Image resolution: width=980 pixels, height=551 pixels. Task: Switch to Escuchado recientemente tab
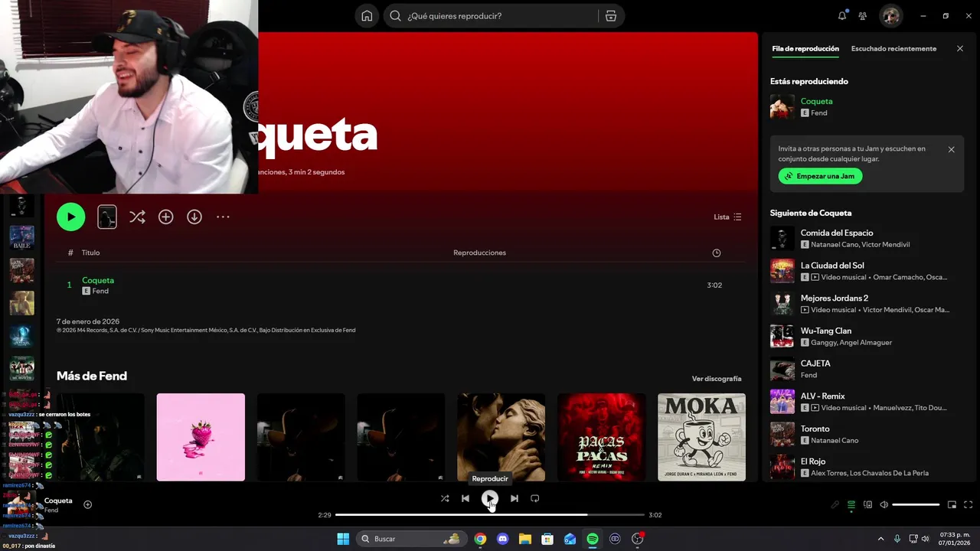(x=893, y=48)
